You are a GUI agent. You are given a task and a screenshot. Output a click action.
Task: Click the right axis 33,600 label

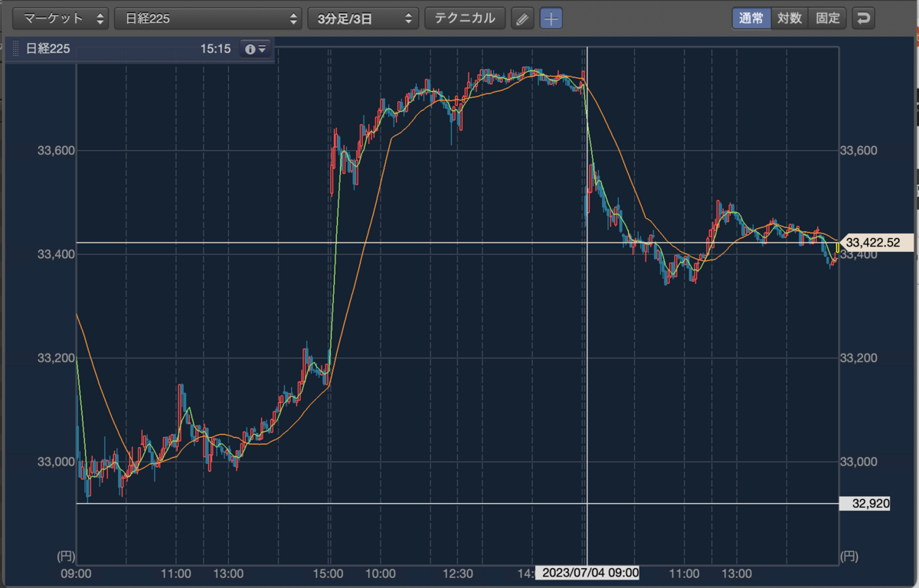click(x=860, y=151)
